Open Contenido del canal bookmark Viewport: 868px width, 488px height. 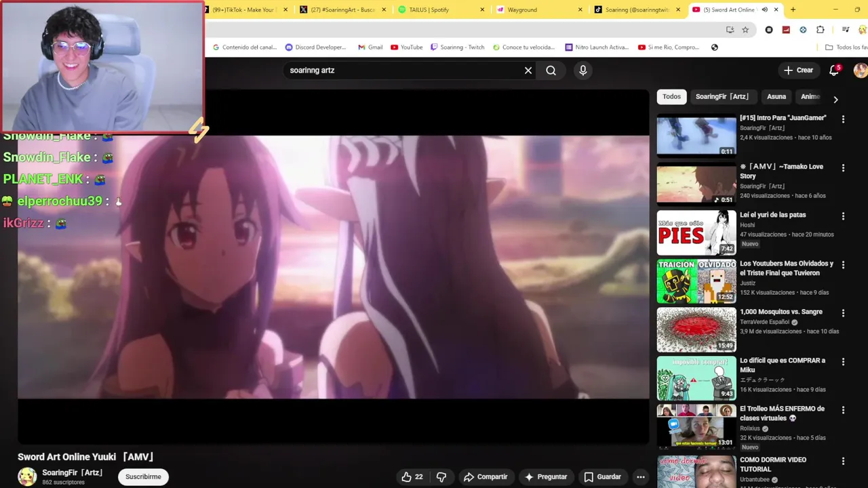pyautogui.click(x=244, y=47)
